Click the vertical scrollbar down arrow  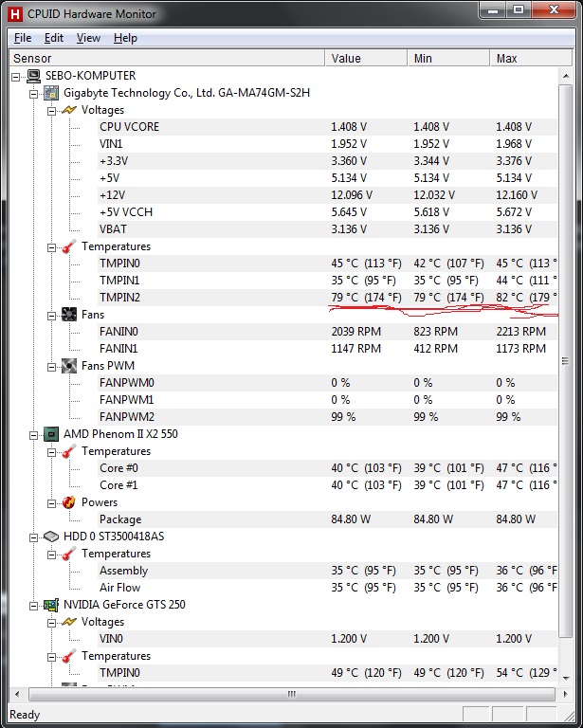[x=565, y=679]
